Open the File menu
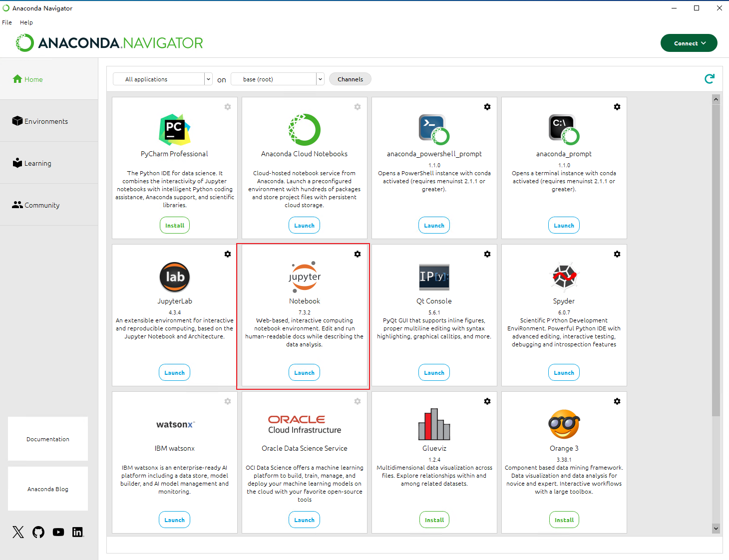 [7, 22]
